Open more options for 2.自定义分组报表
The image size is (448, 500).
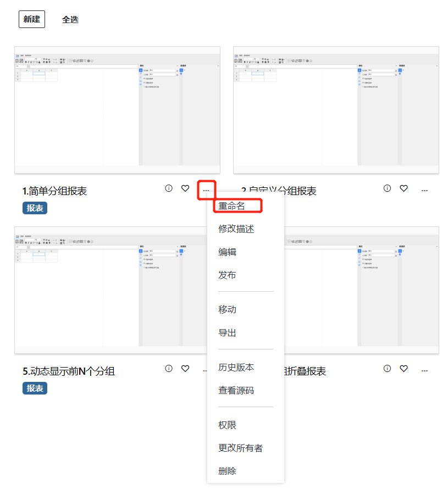coord(424,190)
